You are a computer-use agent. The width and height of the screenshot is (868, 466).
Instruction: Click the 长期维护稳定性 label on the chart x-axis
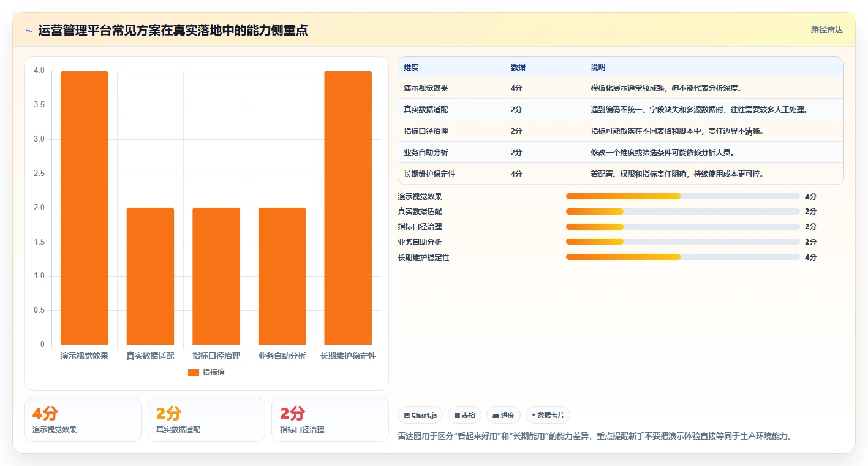(x=348, y=356)
